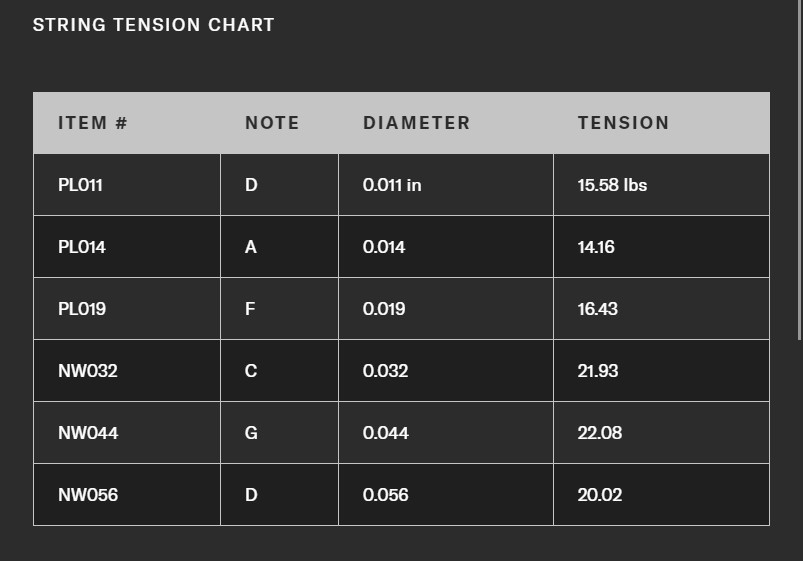Image resolution: width=803 pixels, height=561 pixels.
Task: Click the 0.019 diameter cell
Action: (384, 309)
